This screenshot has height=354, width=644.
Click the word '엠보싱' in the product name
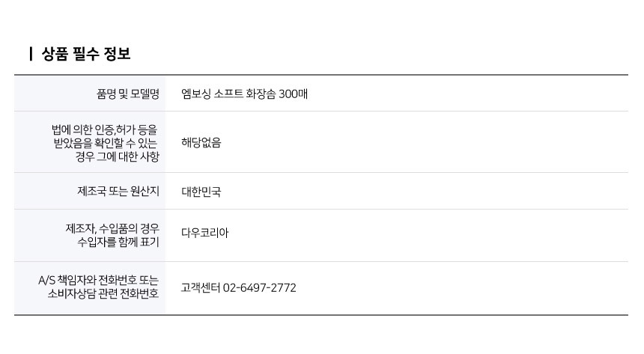click(196, 94)
